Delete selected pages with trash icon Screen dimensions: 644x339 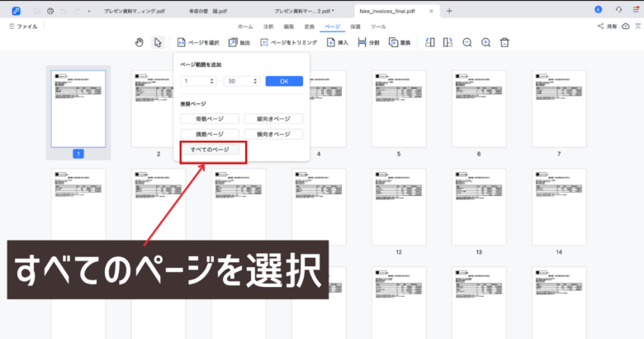tap(504, 42)
